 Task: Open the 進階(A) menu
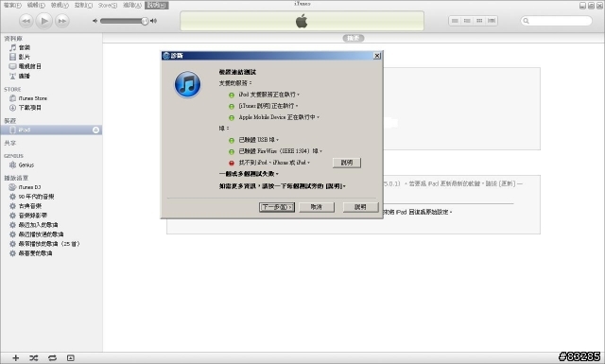(132, 5)
